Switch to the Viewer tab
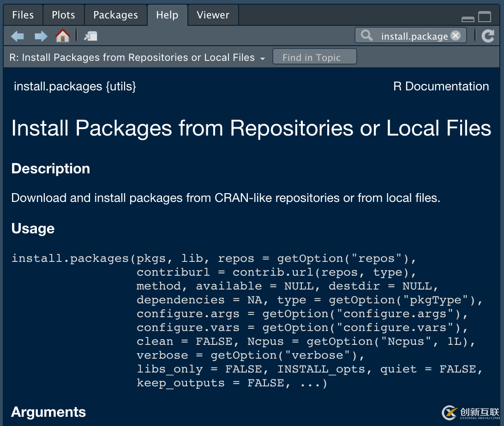 point(213,15)
